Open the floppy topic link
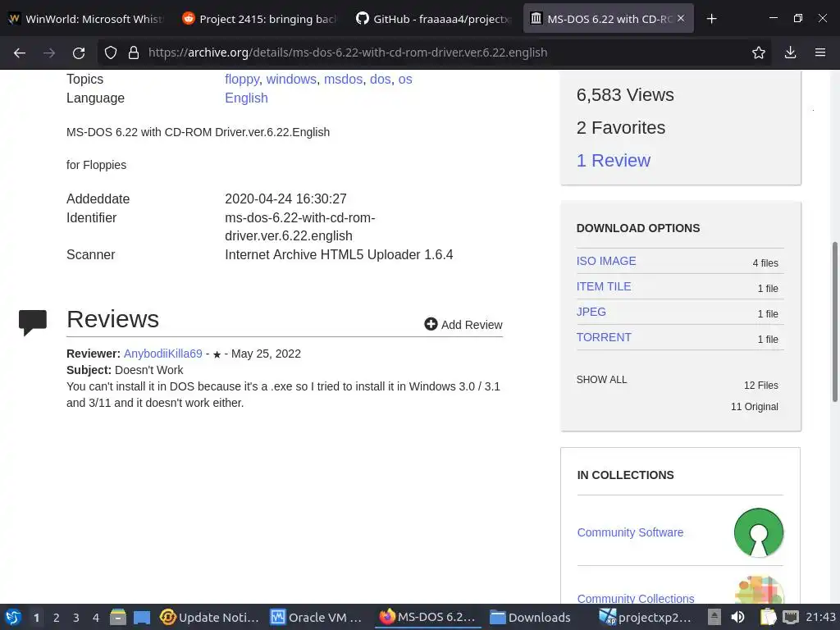Viewport: 840px width, 630px height. pos(242,80)
